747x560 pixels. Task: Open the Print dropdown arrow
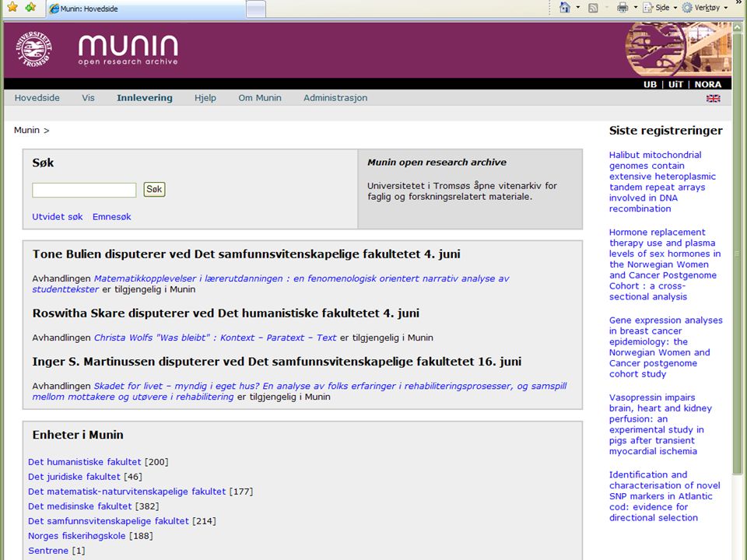pos(636,8)
